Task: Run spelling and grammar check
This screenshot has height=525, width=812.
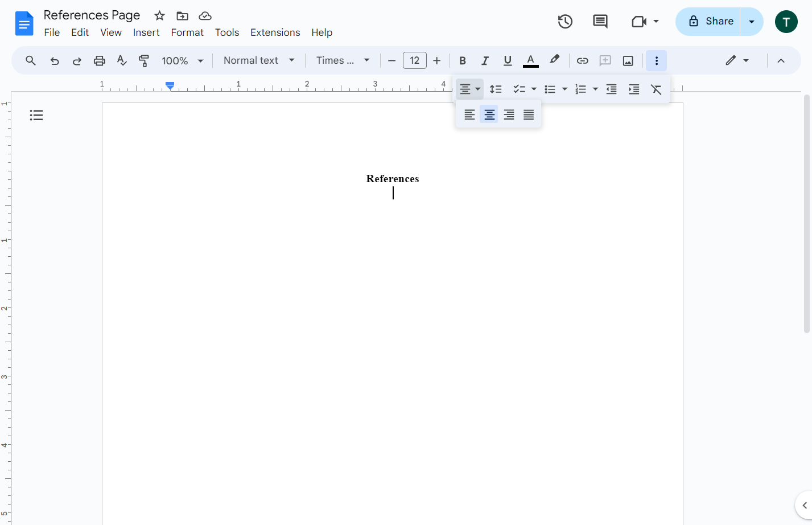Action: (122, 60)
